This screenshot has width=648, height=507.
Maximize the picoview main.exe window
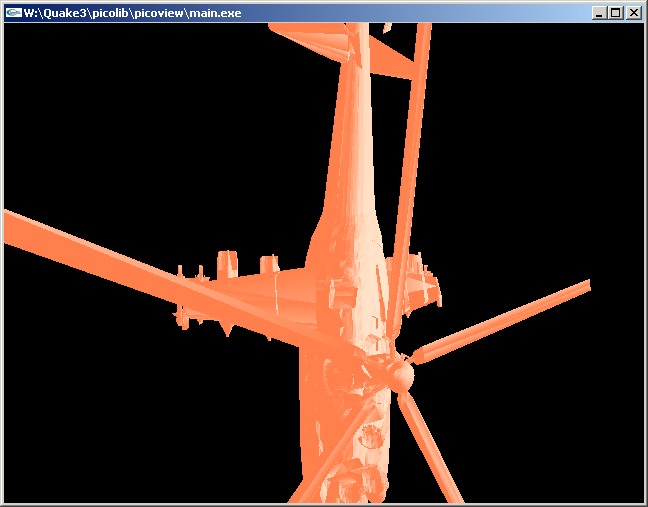tap(615, 13)
